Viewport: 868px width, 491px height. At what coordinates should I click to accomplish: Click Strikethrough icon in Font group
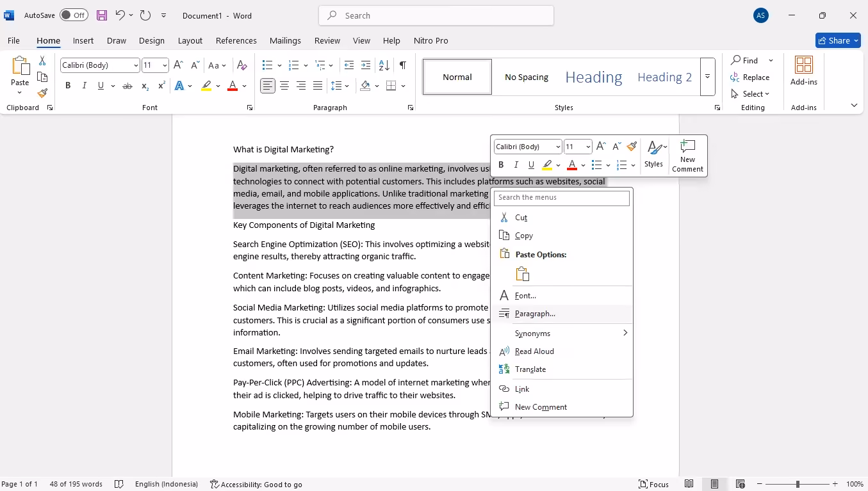(x=127, y=86)
